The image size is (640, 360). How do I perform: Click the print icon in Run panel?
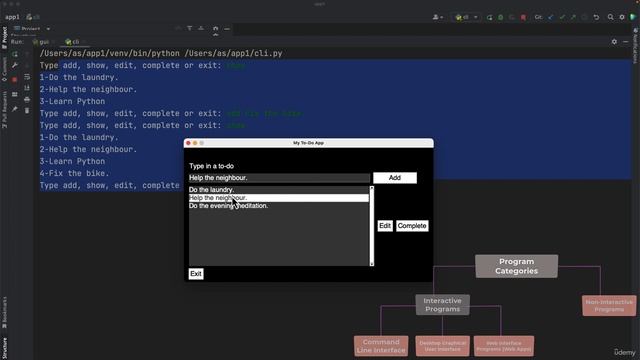coord(27,99)
